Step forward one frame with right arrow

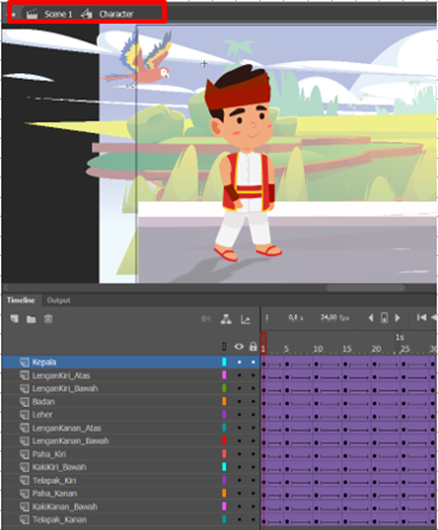397,318
